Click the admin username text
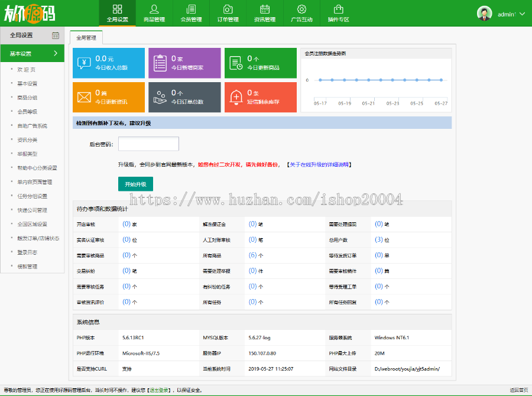This screenshot has height=396, width=532. [x=507, y=14]
